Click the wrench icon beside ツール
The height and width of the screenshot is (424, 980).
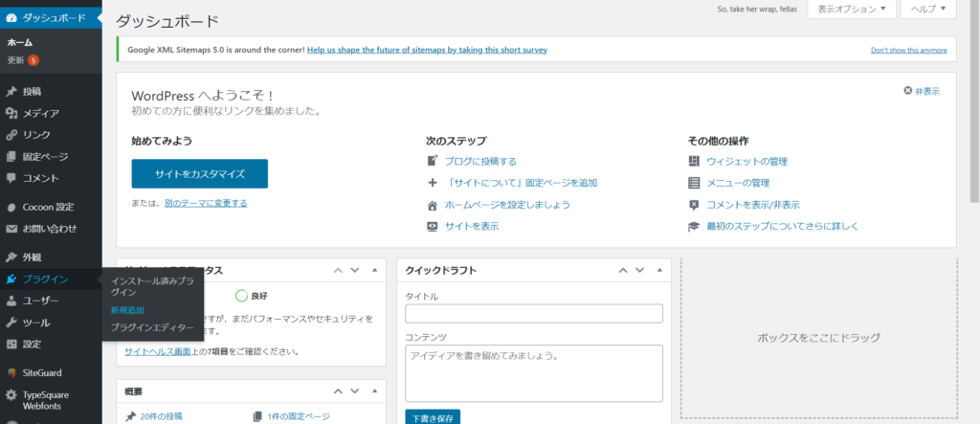click(11, 323)
